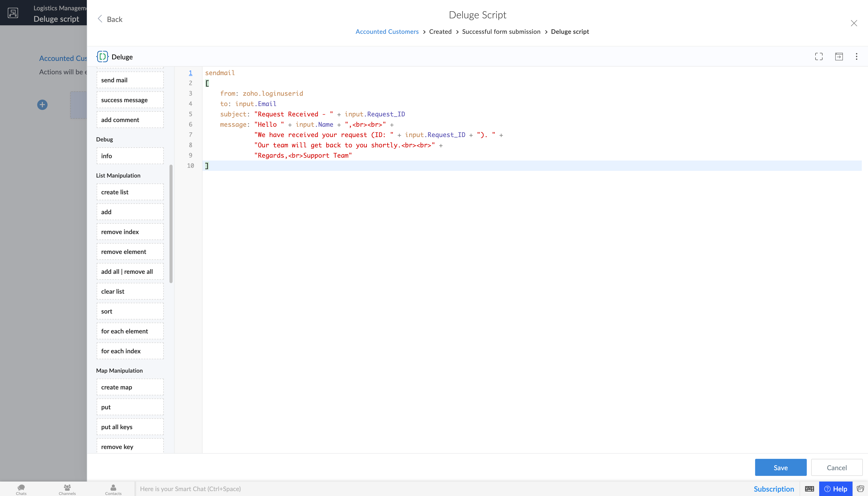Select the for each element block
Image resolution: width=868 pixels, height=496 pixels.
point(130,331)
